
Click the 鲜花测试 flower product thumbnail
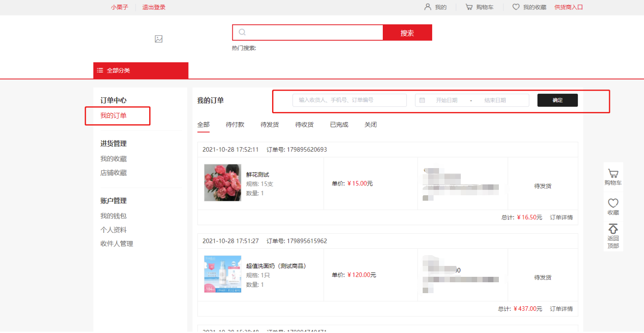[x=222, y=183]
